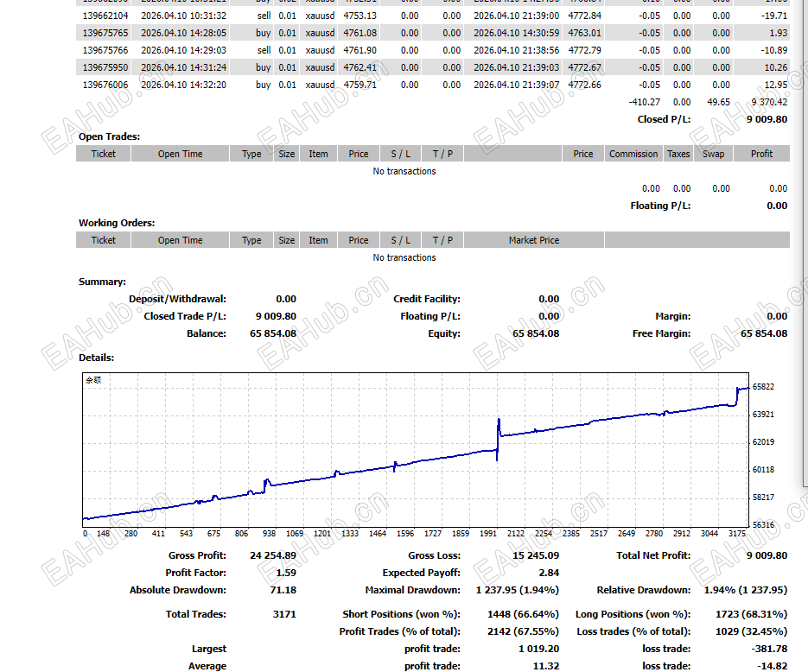Click Short Positions value 1448 (66.64%)
The image size is (808, 672).
coord(523,614)
